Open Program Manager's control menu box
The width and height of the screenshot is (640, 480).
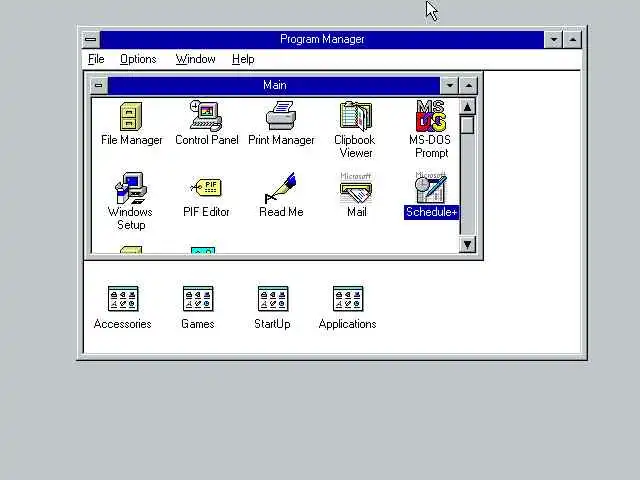tap(91, 40)
